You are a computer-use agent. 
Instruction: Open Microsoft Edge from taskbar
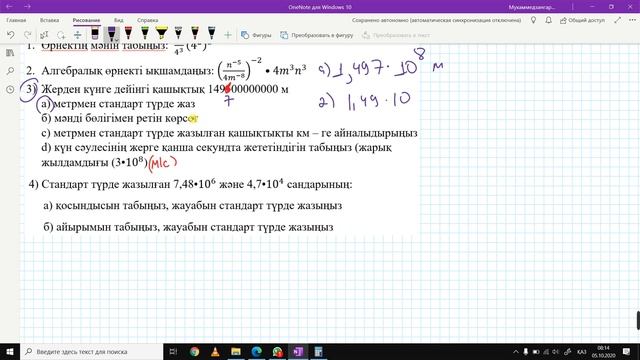coord(257,351)
